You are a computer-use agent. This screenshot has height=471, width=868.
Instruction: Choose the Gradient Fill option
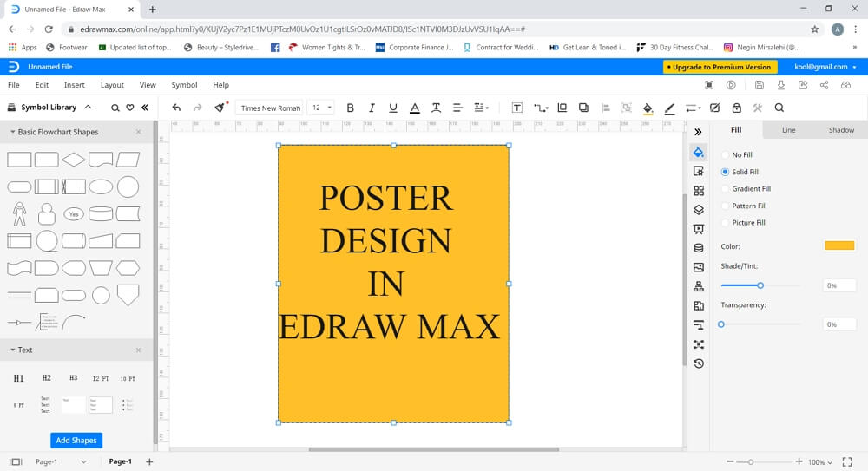[746, 189]
